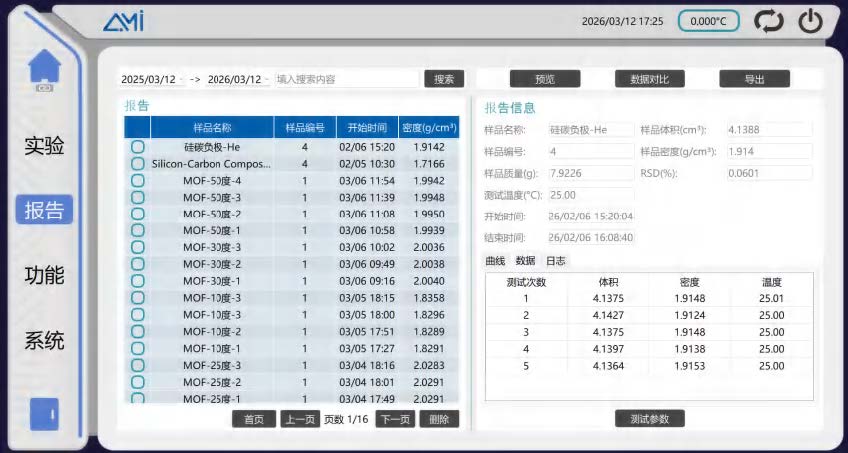This screenshot has width=848, height=453.
Task: Go to next page with 下一页
Action: coord(395,419)
